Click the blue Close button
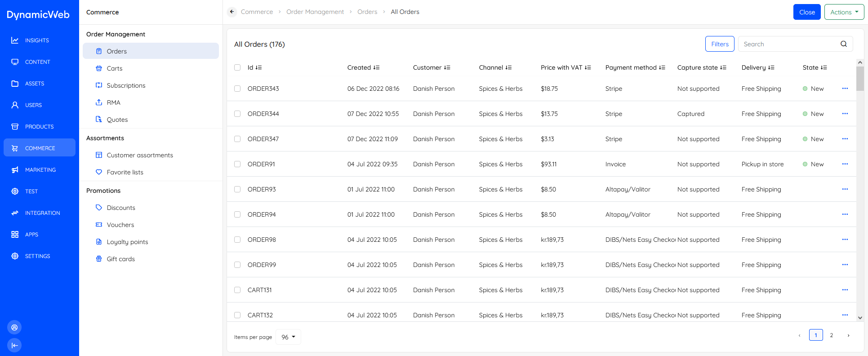Viewport: 868px width, 356px height. (807, 12)
